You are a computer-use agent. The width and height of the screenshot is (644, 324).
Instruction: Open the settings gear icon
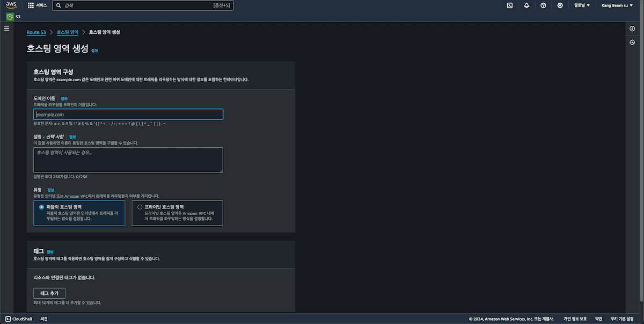tap(560, 5)
